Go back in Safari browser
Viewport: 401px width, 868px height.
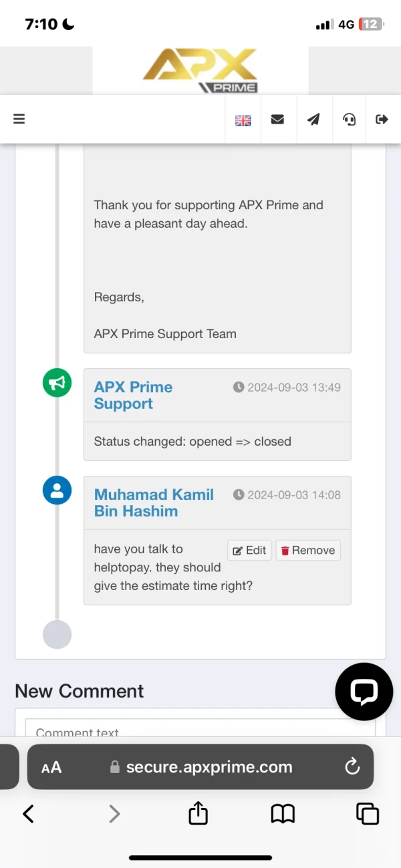(28, 813)
